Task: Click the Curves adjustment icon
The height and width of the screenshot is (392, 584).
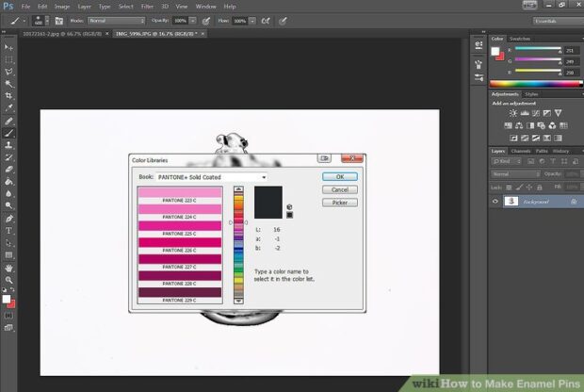Action: (536, 113)
